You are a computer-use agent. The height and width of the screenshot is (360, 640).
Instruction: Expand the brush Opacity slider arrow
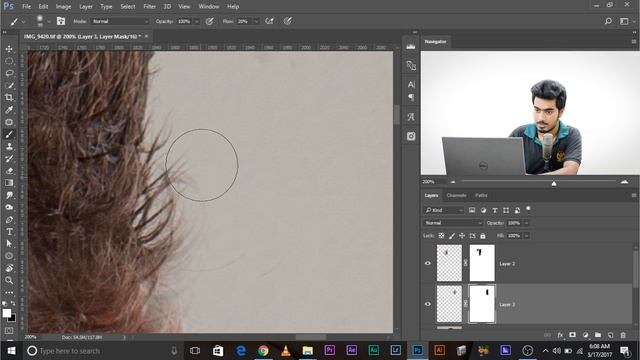[196, 21]
